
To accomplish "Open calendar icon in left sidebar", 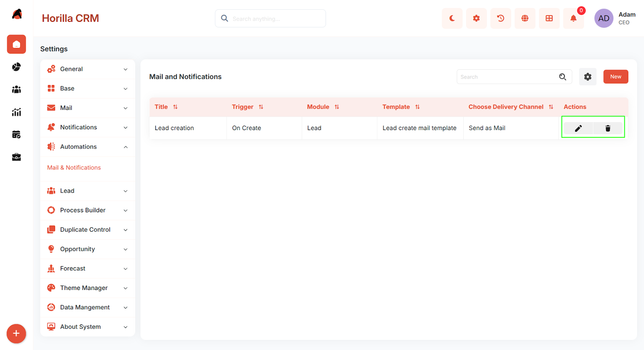I will pos(17,135).
